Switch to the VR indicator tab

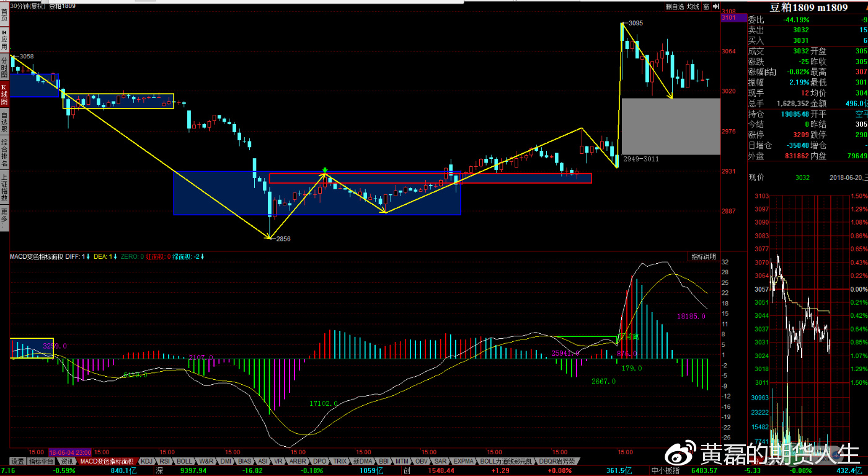(x=279, y=461)
